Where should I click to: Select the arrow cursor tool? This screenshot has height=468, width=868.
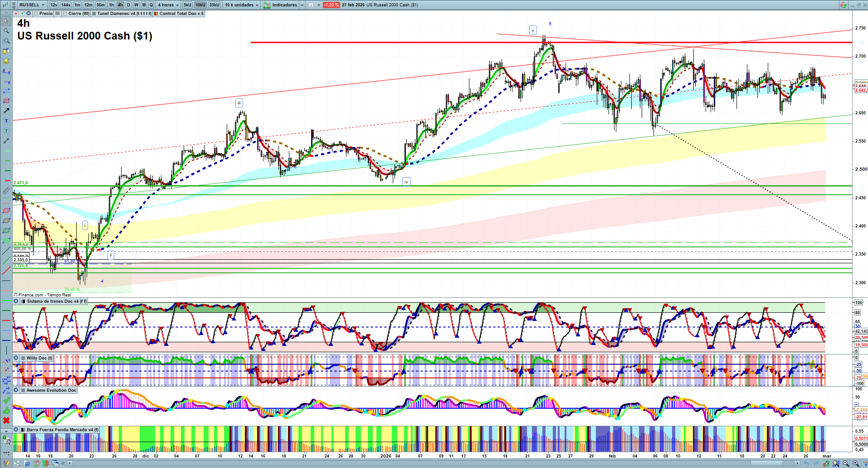point(6,21)
